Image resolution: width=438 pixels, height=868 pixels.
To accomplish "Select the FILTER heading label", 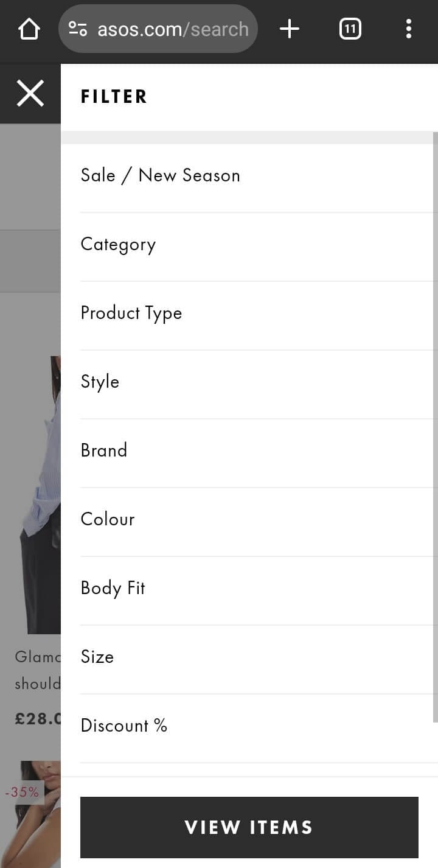I will pyautogui.click(x=114, y=96).
